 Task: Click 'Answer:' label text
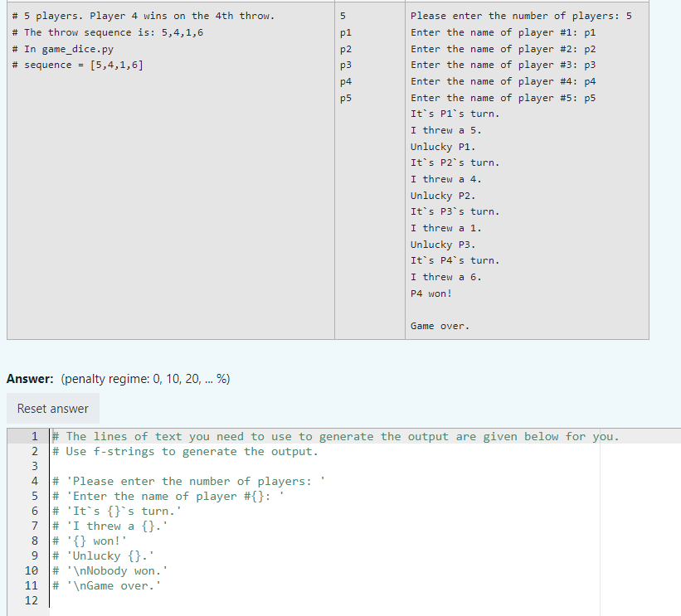point(30,379)
